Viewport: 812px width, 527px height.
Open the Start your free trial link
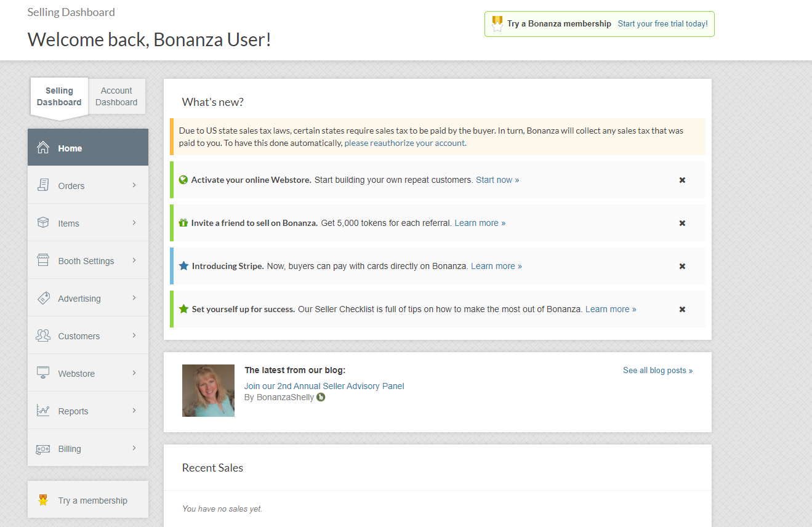pyautogui.click(x=662, y=23)
